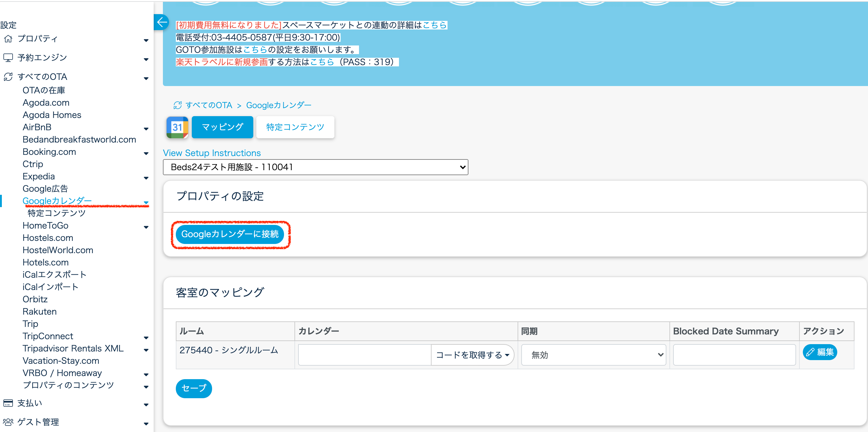Click the カレンダー text input field

364,355
